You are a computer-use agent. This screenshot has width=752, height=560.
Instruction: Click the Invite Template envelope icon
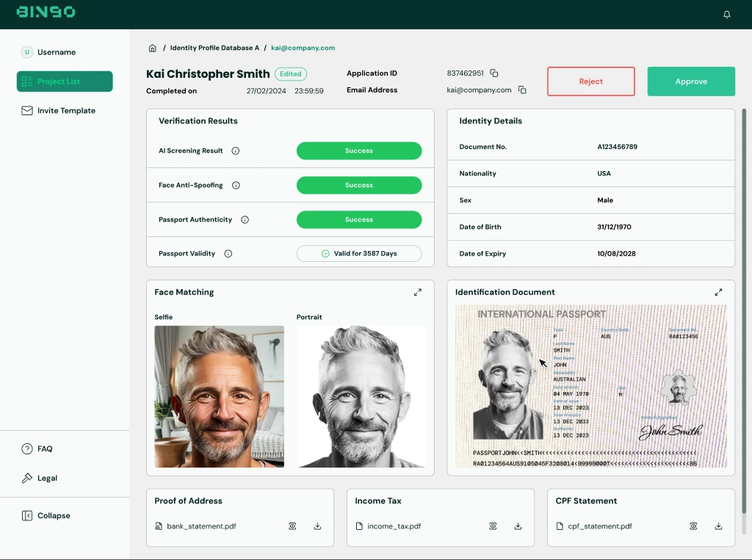click(x=27, y=111)
